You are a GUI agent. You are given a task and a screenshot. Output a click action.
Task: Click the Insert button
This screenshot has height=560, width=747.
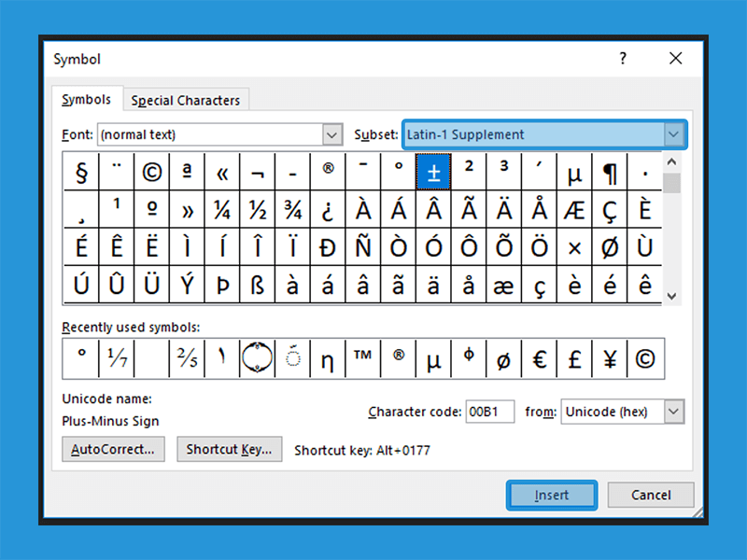pyautogui.click(x=552, y=496)
